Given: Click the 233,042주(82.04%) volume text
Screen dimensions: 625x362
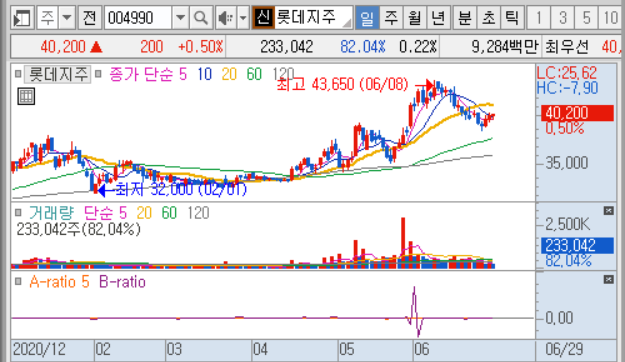Looking at the screenshot, I should (78, 229).
